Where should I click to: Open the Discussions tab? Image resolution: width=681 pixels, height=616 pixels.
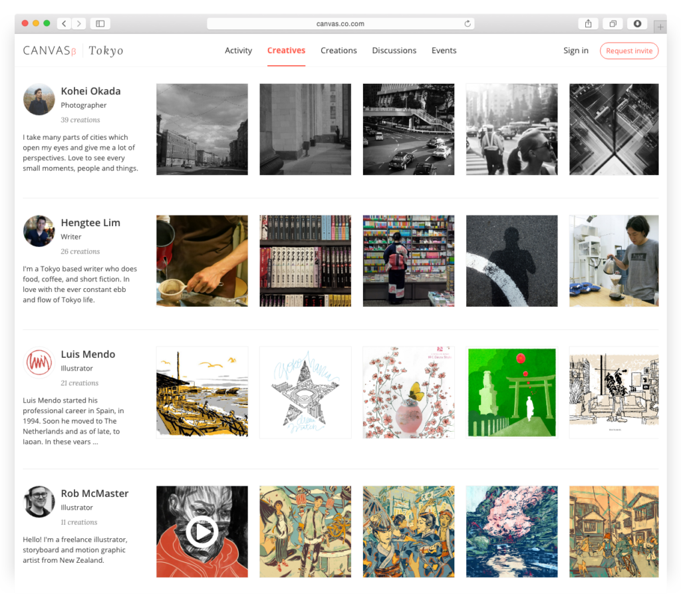click(394, 51)
